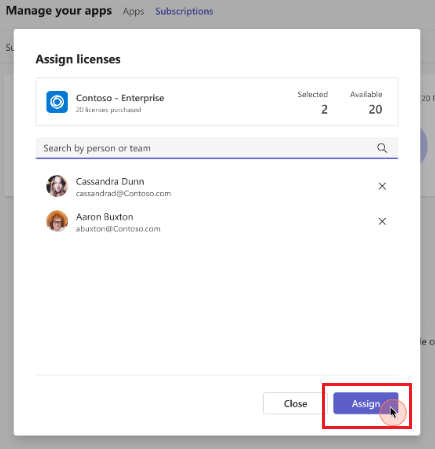The height and width of the screenshot is (449, 435).
Task: Focus the Search by person or team field
Action: (217, 148)
